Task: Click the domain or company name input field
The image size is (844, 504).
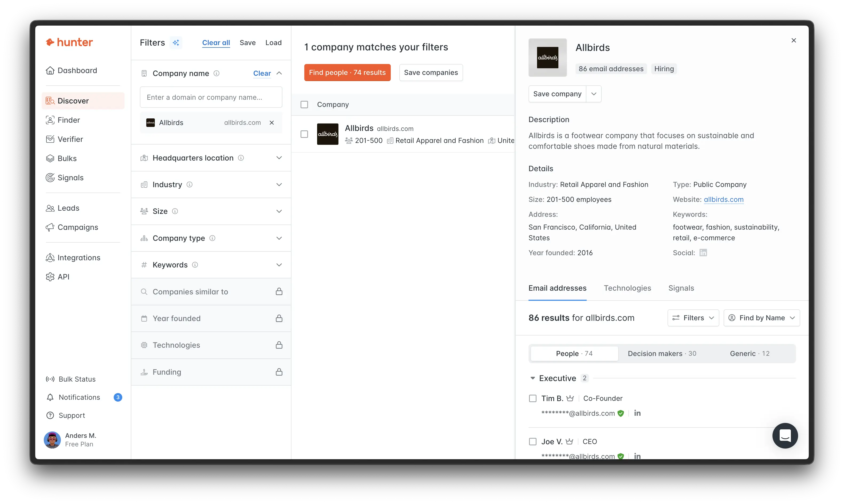Action: coord(211,97)
